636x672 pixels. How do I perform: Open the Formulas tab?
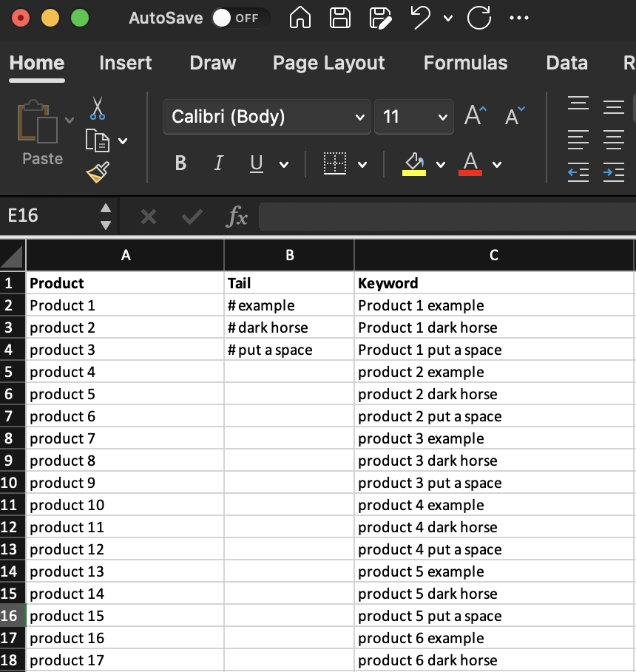tap(465, 64)
